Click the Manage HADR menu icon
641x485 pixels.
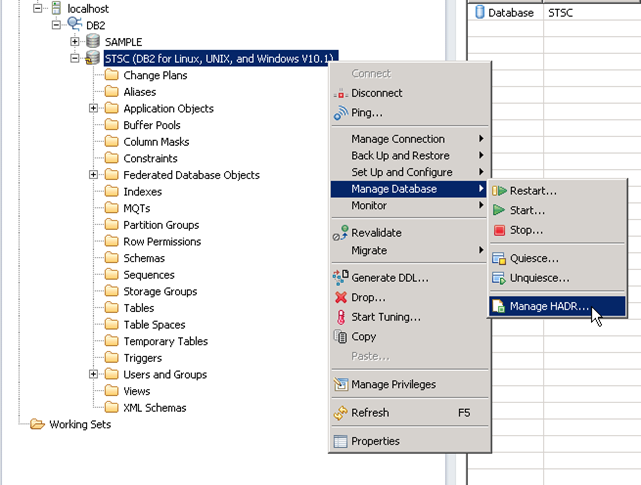coord(498,307)
